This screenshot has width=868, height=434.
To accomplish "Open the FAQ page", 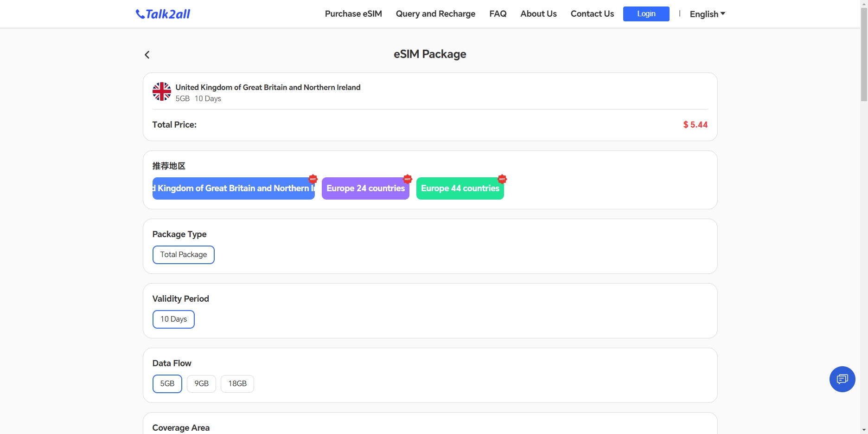I will pyautogui.click(x=498, y=14).
